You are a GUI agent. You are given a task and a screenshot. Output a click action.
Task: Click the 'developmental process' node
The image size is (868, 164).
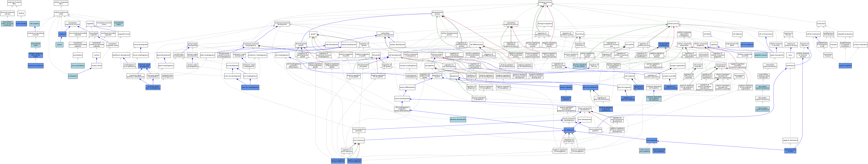(x=437, y=13)
